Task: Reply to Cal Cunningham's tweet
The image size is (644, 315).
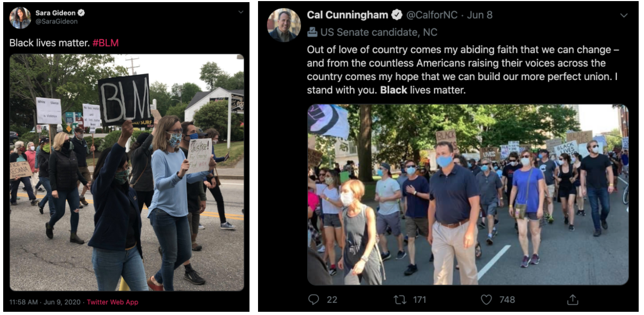Action: pos(313,300)
